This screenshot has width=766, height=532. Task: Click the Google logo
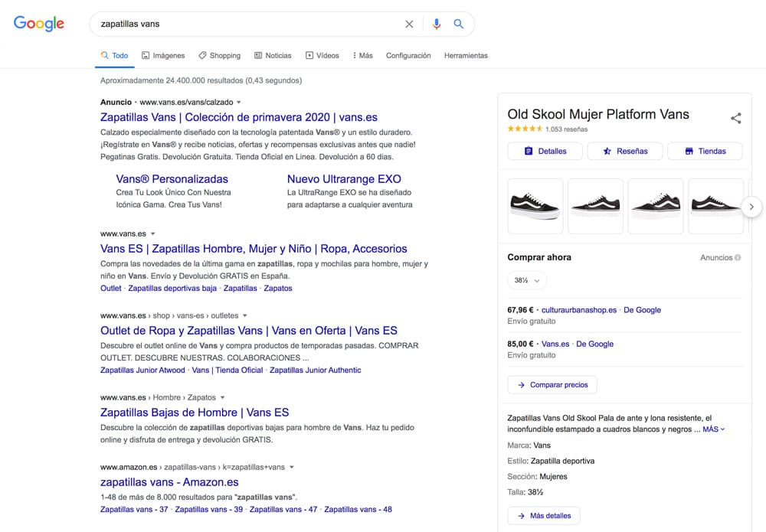pyautogui.click(x=38, y=24)
